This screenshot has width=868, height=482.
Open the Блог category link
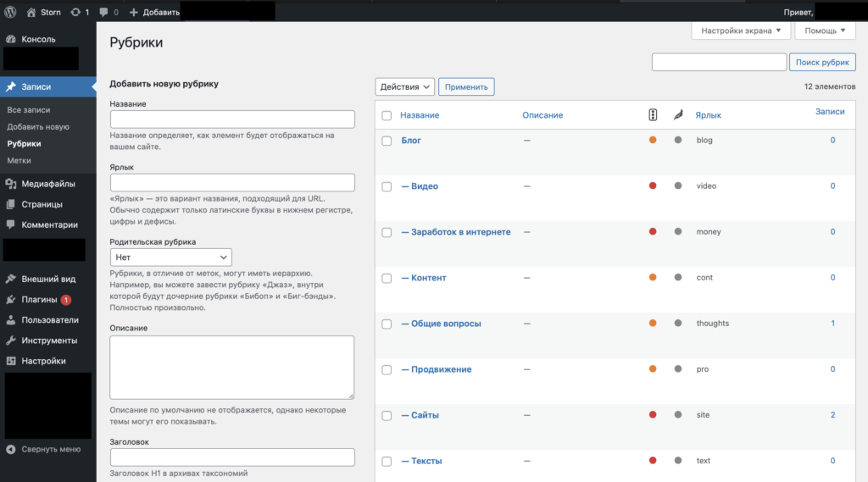(411, 141)
